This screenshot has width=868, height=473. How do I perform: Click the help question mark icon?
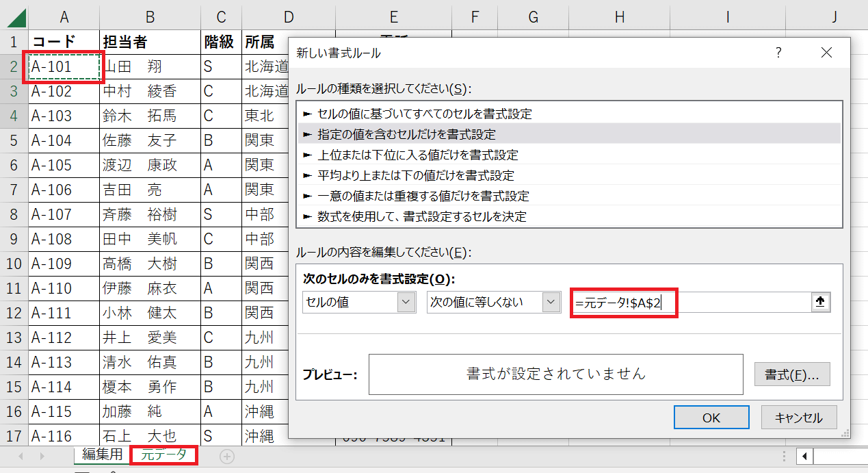[x=778, y=53]
